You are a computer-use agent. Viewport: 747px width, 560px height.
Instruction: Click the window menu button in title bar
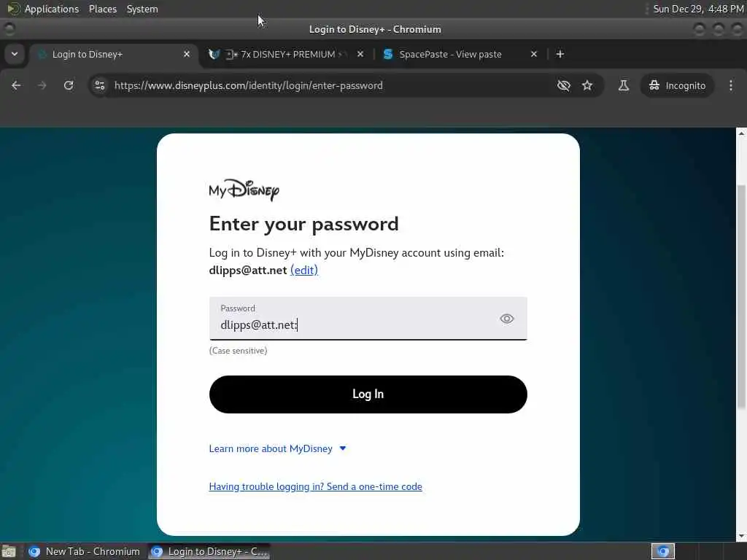coord(9,29)
